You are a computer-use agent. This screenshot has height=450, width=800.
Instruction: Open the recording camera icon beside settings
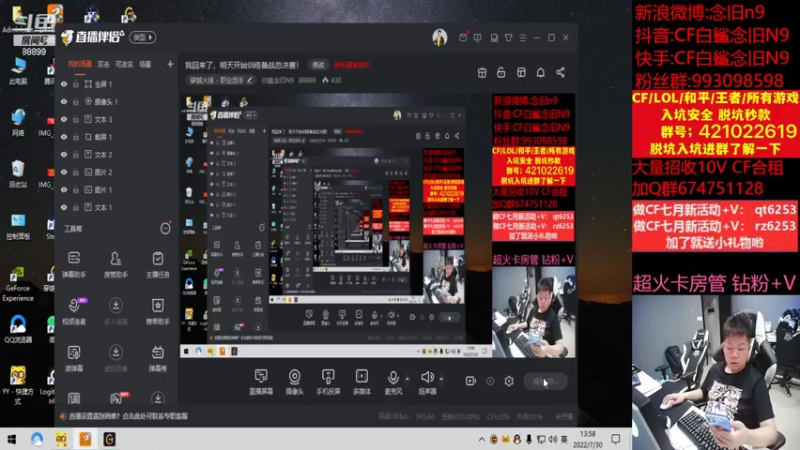click(x=470, y=381)
